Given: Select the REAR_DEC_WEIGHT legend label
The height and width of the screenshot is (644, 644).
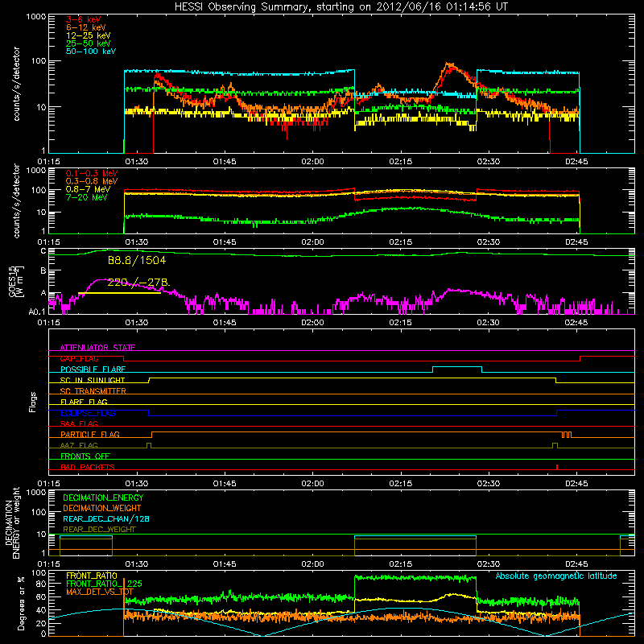Looking at the screenshot, I should coord(99,530).
